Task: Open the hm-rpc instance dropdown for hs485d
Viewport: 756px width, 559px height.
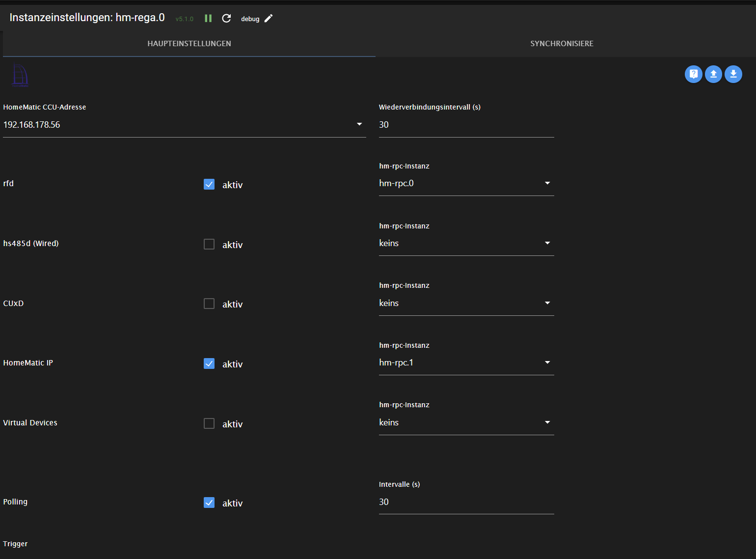Action: tap(466, 243)
